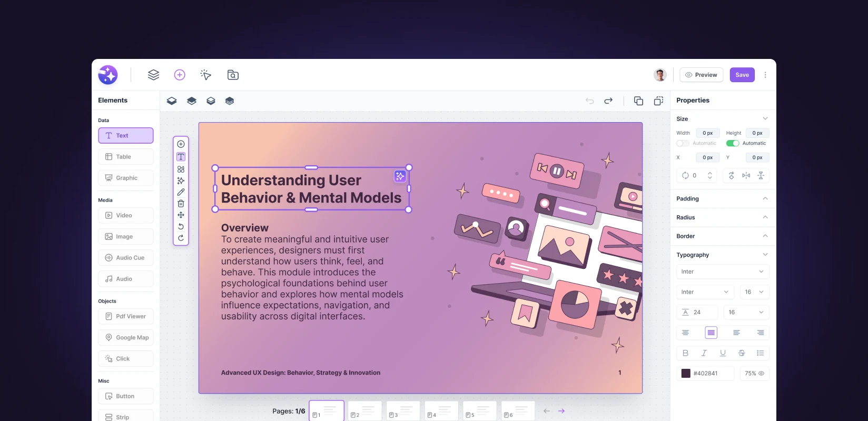Toggle opacity visibility eye next to 75%
This screenshot has height=421, width=868.
[x=761, y=374]
